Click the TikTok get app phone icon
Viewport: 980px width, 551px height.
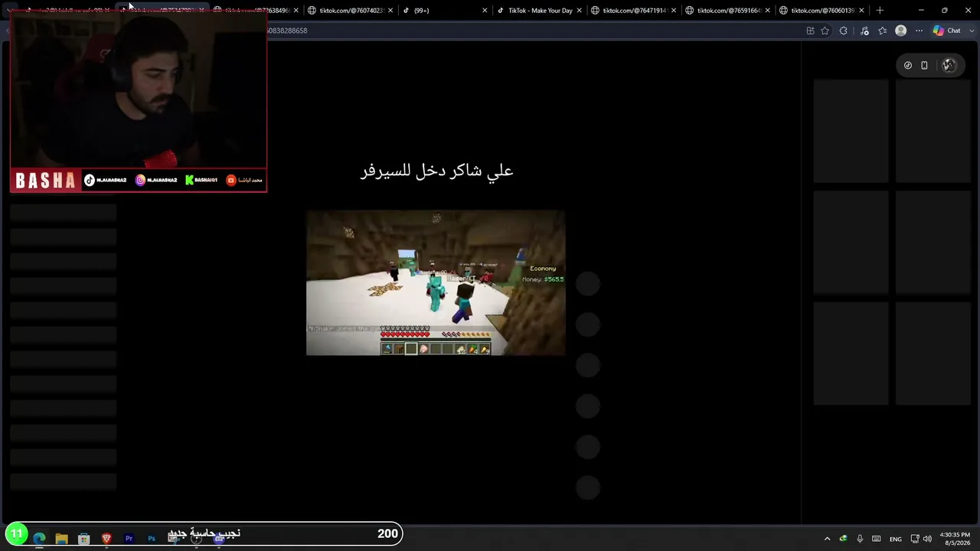click(x=924, y=66)
